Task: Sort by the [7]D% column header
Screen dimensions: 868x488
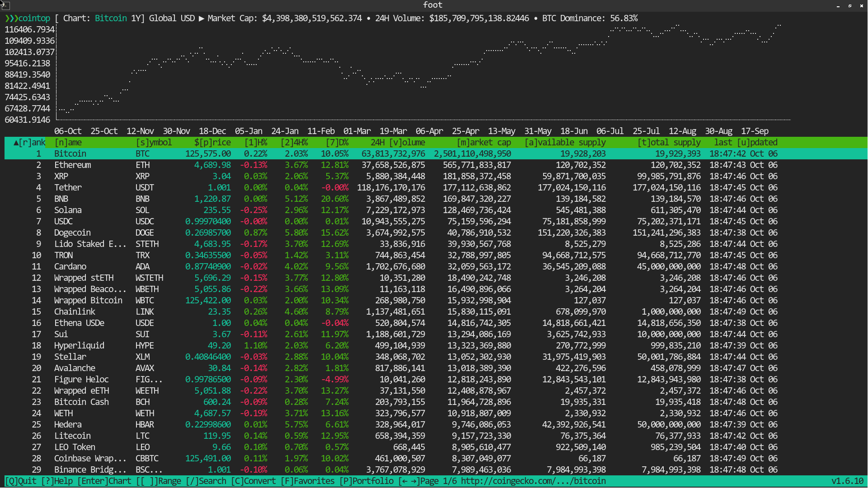Action: point(337,143)
